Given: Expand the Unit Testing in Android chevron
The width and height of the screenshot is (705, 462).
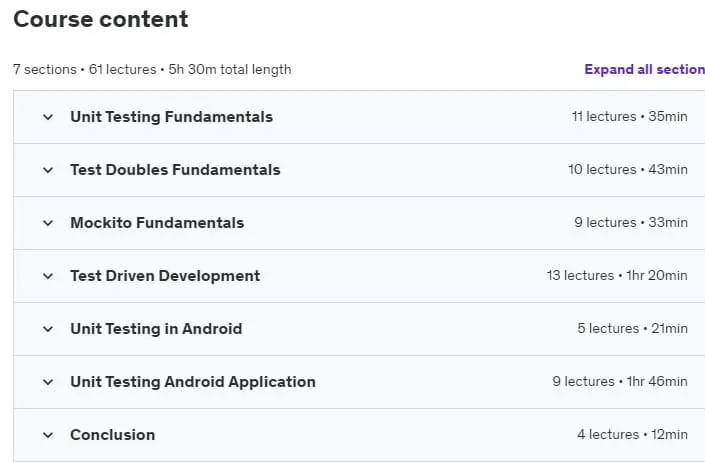Looking at the screenshot, I should click(48, 329).
